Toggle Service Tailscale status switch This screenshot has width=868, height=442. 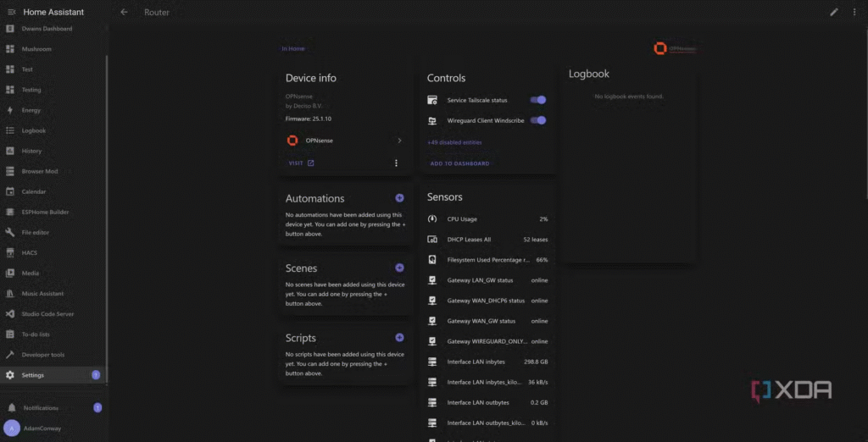click(537, 100)
